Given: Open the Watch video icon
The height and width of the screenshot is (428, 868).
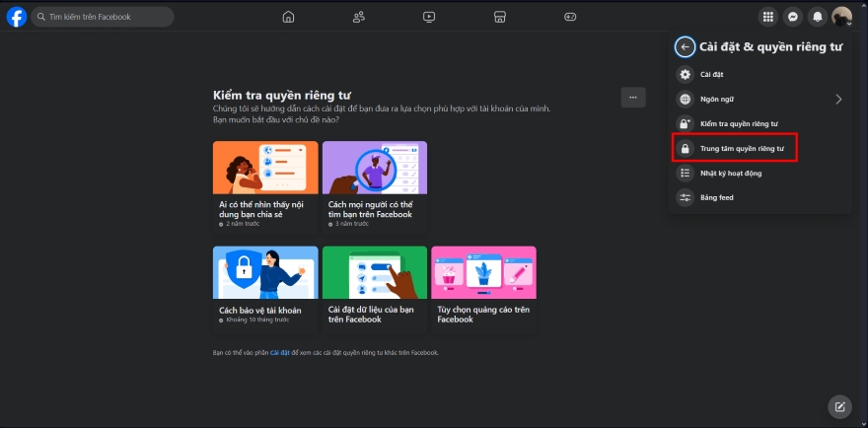Looking at the screenshot, I should point(429,17).
